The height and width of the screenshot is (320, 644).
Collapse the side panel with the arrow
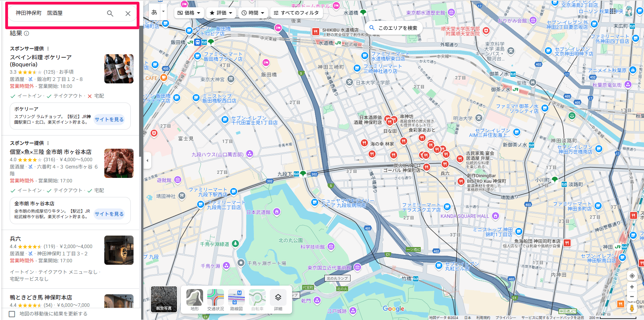click(x=147, y=161)
